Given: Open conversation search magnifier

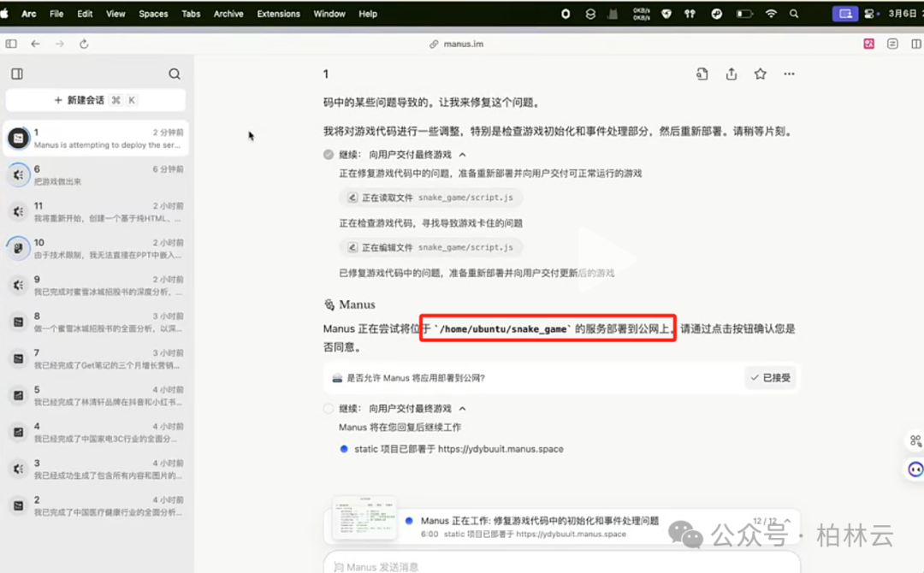Looking at the screenshot, I should coord(175,74).
